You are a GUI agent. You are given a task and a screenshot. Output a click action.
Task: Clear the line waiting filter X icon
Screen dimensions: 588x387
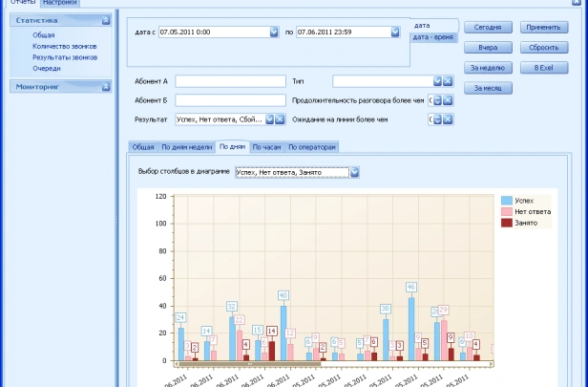(x=448, y=119)
